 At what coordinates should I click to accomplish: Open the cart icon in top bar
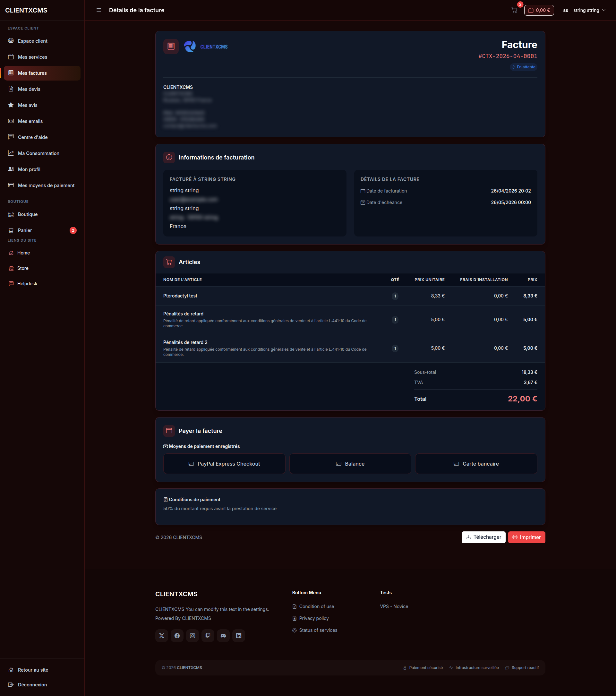point(514,10)
